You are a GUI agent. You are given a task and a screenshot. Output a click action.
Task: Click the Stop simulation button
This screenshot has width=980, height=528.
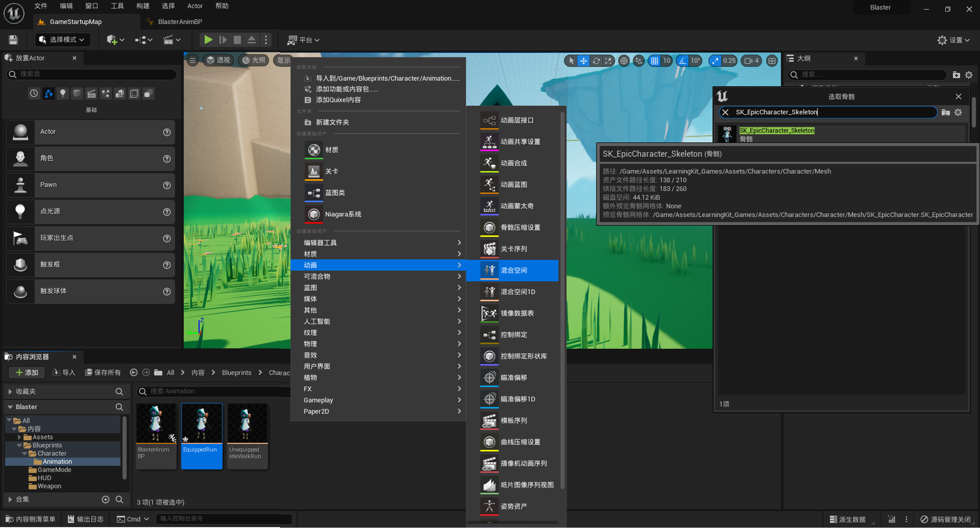237,40
